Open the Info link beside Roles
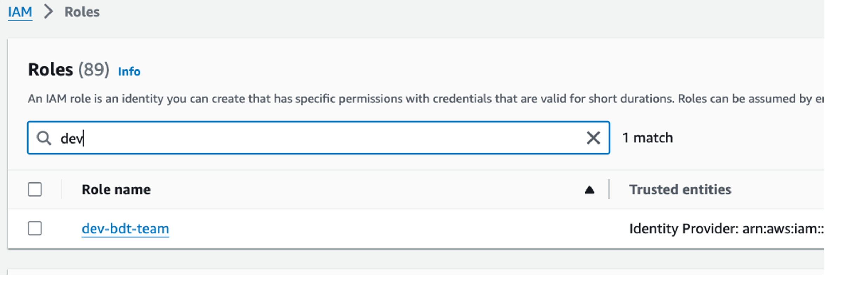 [x=129, y=72]
